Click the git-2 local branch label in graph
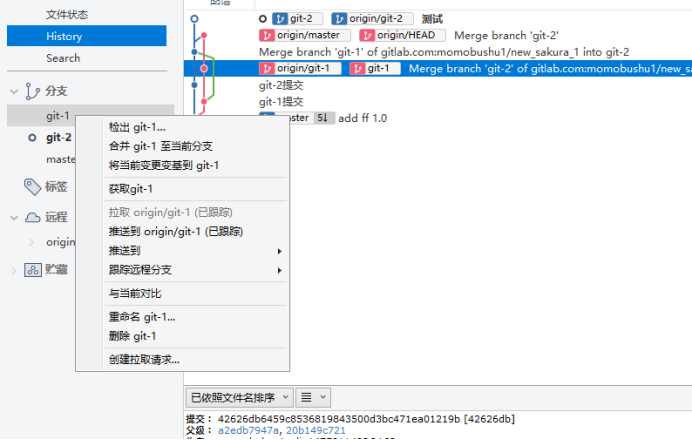692x440 pixels. pyautogui.click(x=297, y=19)
